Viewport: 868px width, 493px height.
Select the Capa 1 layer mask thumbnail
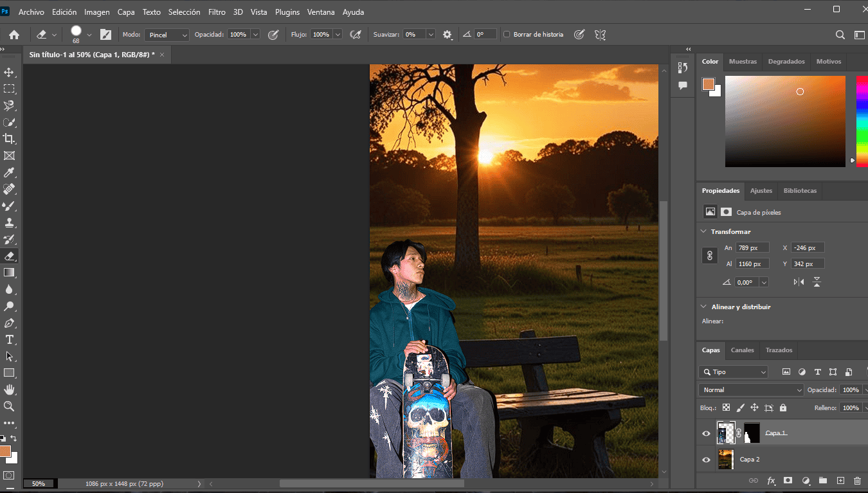click(752, 433)
